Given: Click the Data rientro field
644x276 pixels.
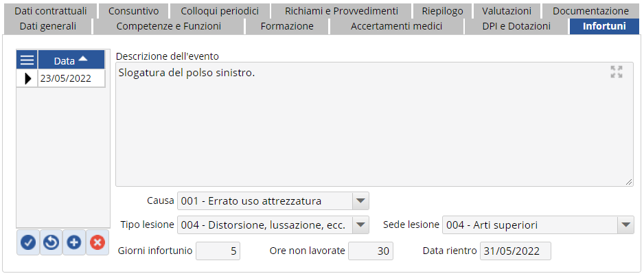Looking at the screenshot, I should (515, 251).
